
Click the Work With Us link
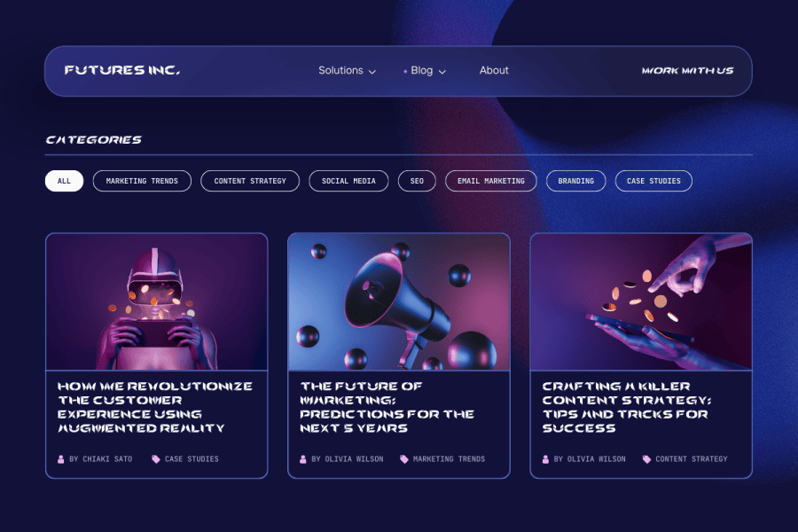click(x=687, y=71)
